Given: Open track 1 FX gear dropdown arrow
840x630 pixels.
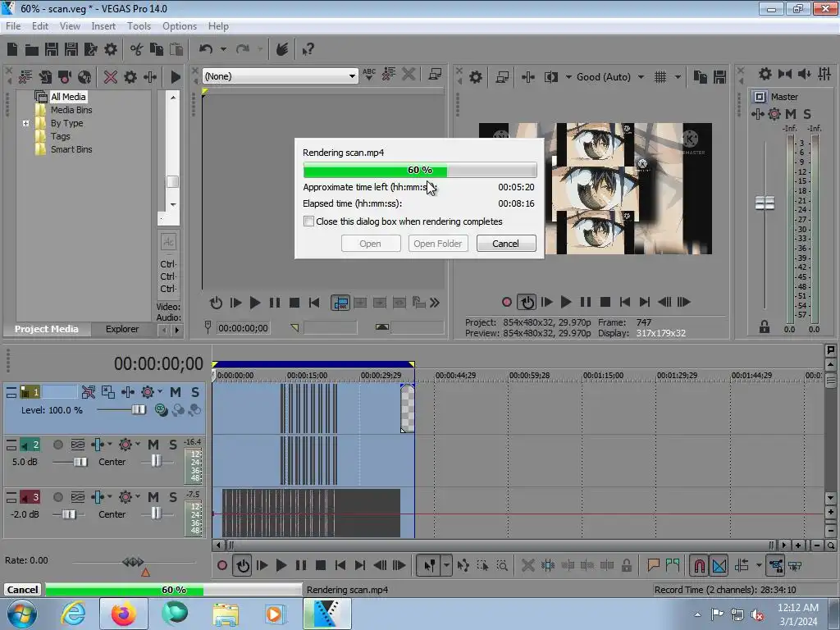Looking at the screenshot, I should (160, 391).
